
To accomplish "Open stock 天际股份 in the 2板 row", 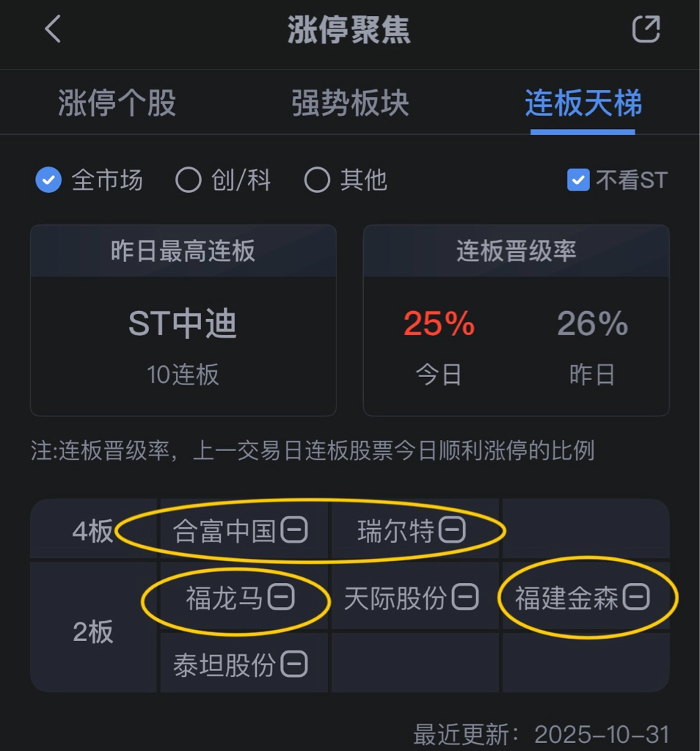I will [x=395, y=598].
